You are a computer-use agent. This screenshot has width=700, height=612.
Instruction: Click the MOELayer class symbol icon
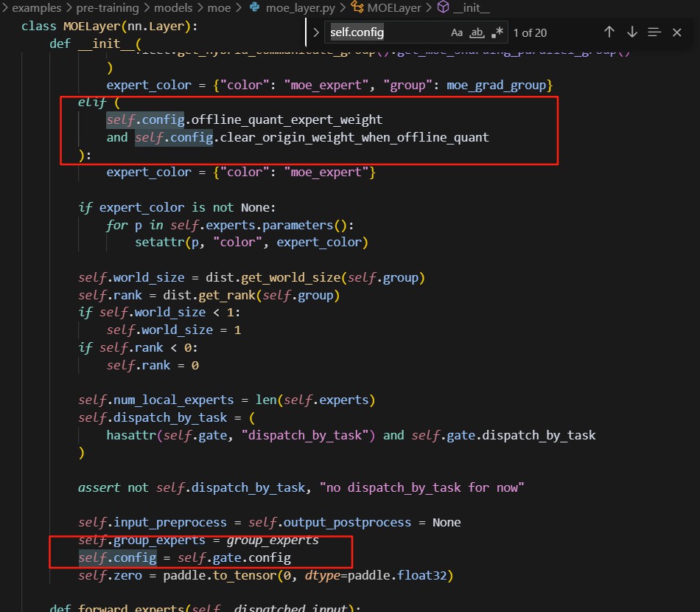point(357,7)
